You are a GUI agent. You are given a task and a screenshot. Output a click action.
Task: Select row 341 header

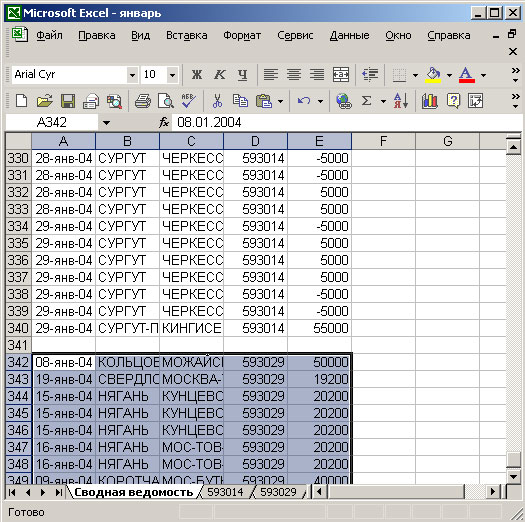point(18,345)
